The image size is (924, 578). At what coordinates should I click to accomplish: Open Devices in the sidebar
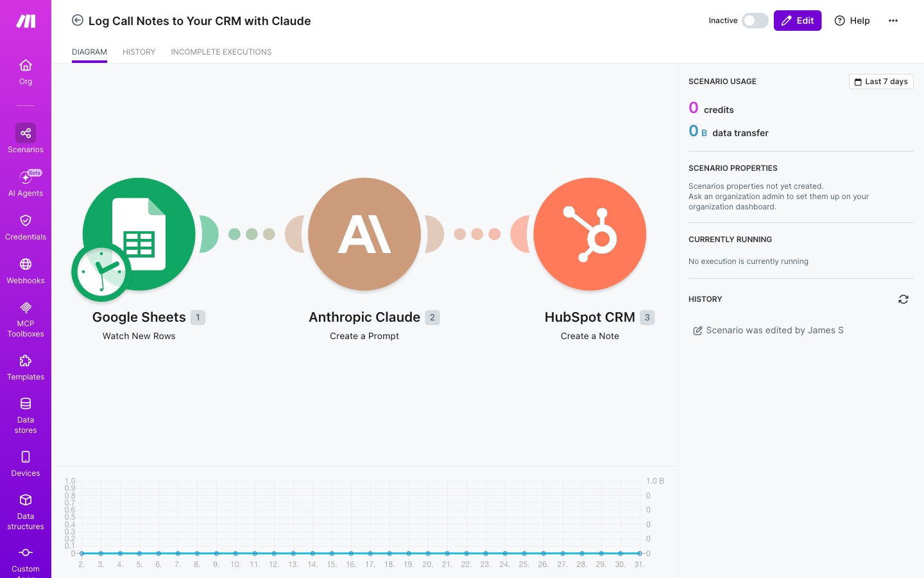[x=26, y=464]
